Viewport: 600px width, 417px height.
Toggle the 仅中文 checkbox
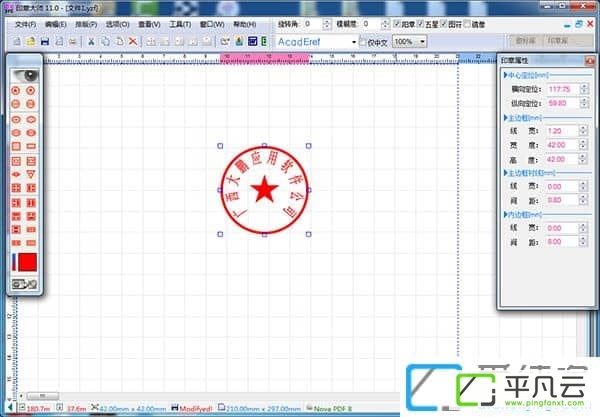click(363, 41)
